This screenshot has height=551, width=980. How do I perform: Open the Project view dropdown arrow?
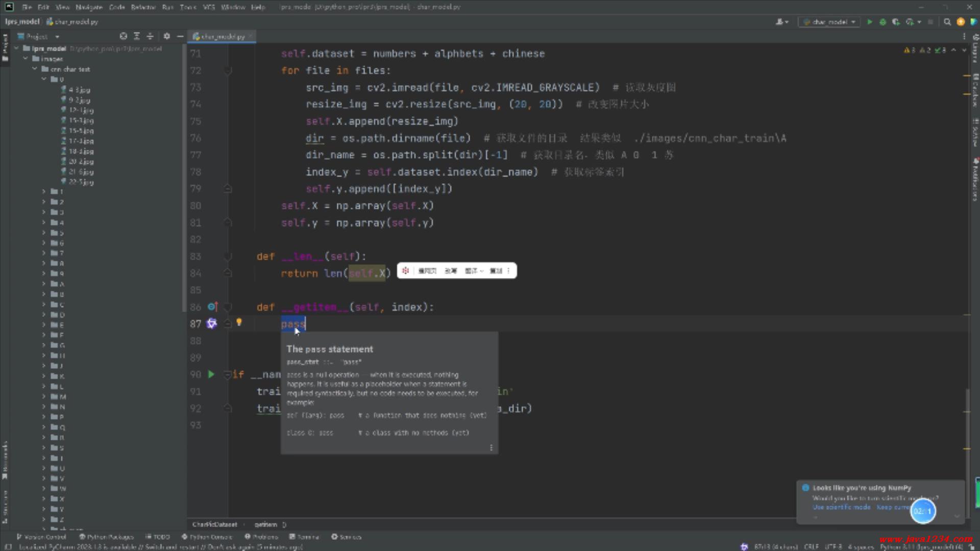click(57, 37)
